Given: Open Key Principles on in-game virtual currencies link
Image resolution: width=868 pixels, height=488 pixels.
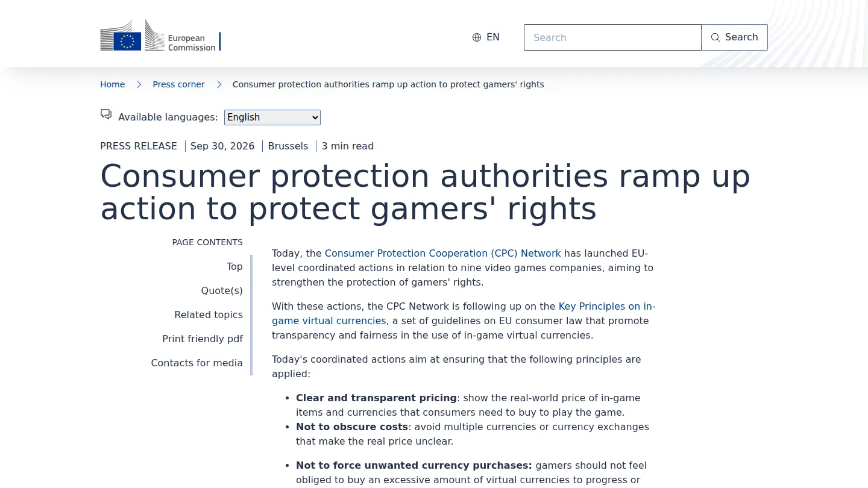Looking at the screenshot, I should pyautogui.click(x=464, y=313).
